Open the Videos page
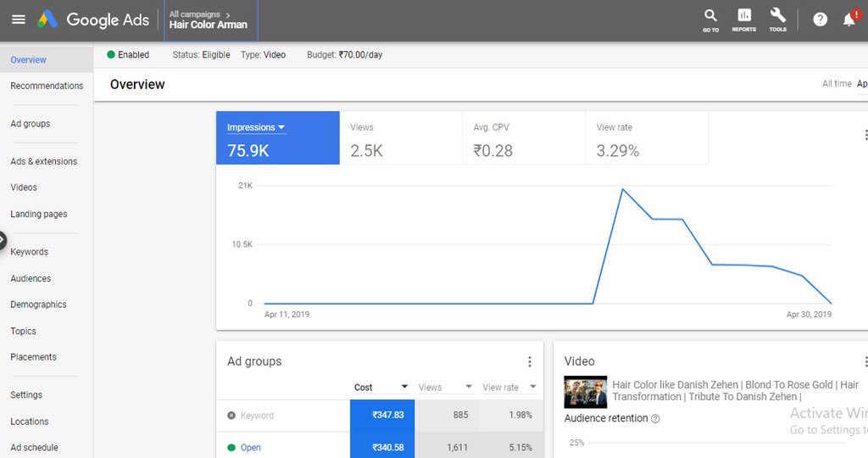The image size is (868, 458). 24,187
